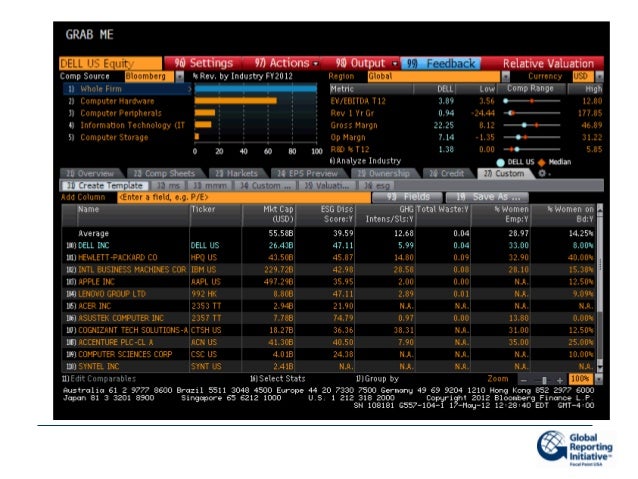Click the Group by link
Screen dimensions: 638x479
pyautogui.click(x=377, y=379)
